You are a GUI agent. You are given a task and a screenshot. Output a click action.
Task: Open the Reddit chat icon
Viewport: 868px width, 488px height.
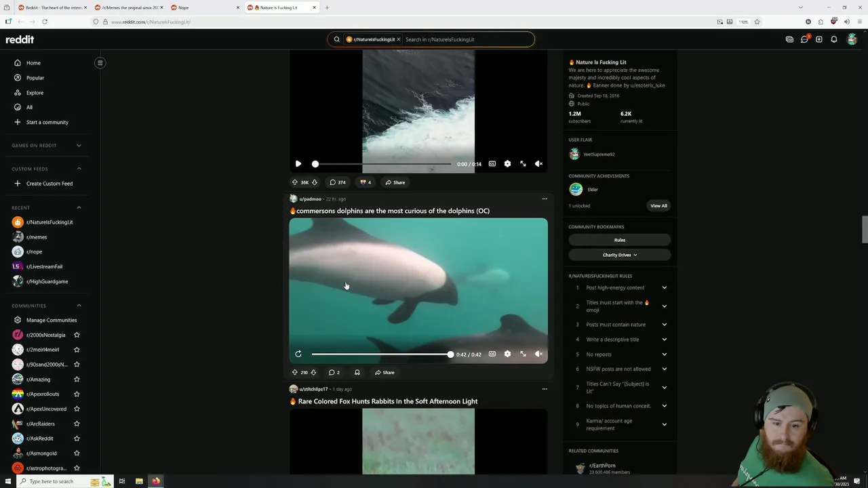point(804,39)
